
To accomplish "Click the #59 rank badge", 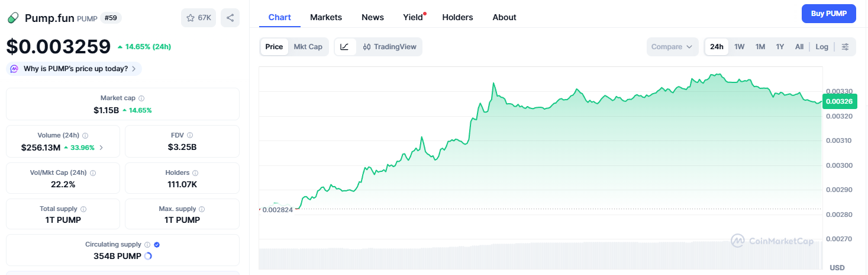I will click(111, 18).
